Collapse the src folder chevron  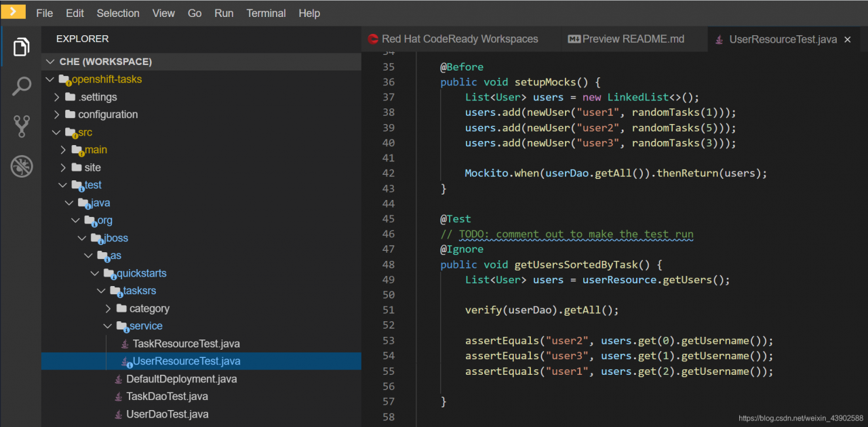point(57,132)
